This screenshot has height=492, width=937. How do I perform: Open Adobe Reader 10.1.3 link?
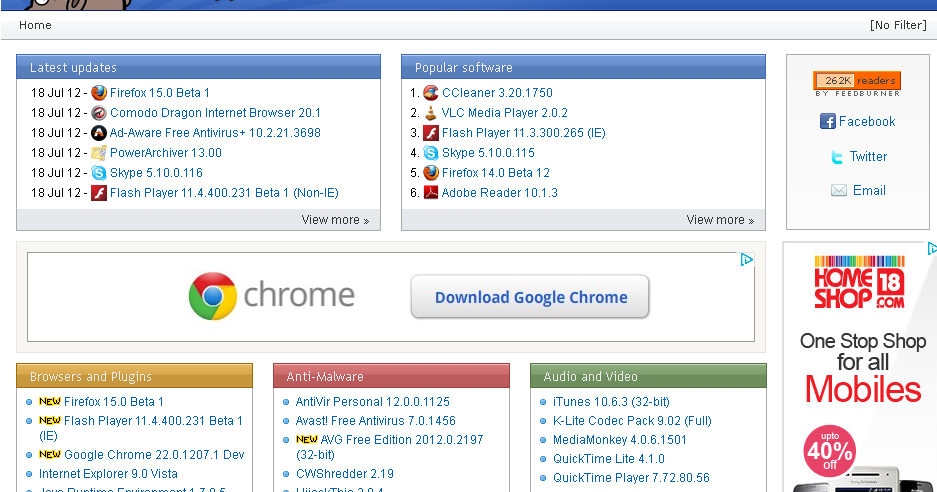pyautogui.click(x=500, y=192)
